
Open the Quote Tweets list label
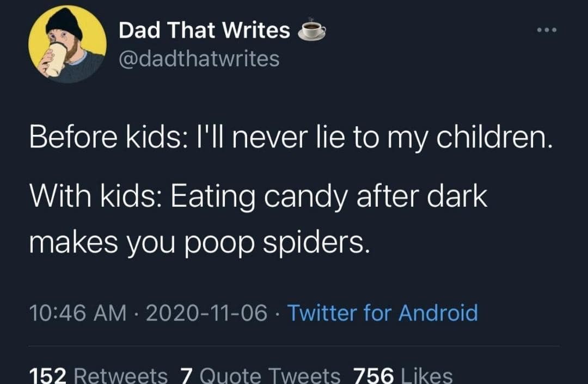[268, 375]
